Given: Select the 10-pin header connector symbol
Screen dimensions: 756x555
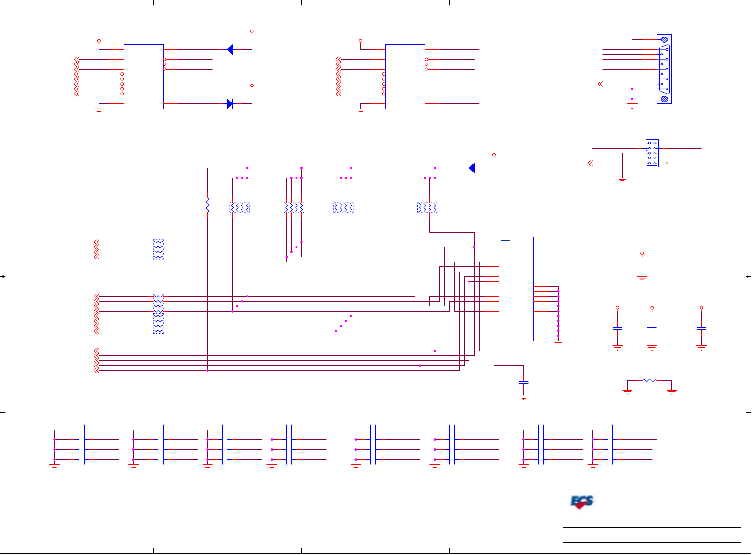Looking at the screenshot, I should 652,153.
